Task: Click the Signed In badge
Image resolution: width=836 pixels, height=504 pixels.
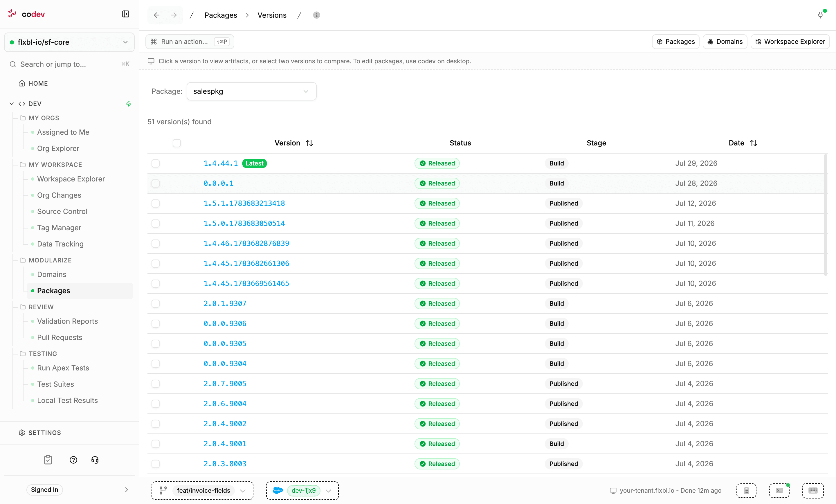Action: click(x=44, y=490)
